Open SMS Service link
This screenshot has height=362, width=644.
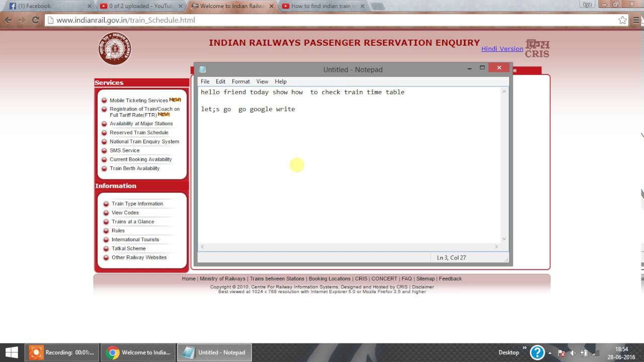[124, 150]
